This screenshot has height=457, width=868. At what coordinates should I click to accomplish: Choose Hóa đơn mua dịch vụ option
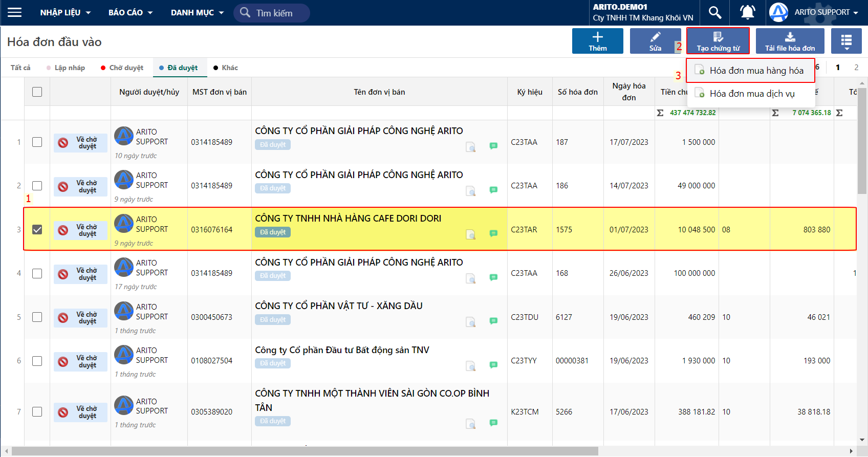click(751, 94)
